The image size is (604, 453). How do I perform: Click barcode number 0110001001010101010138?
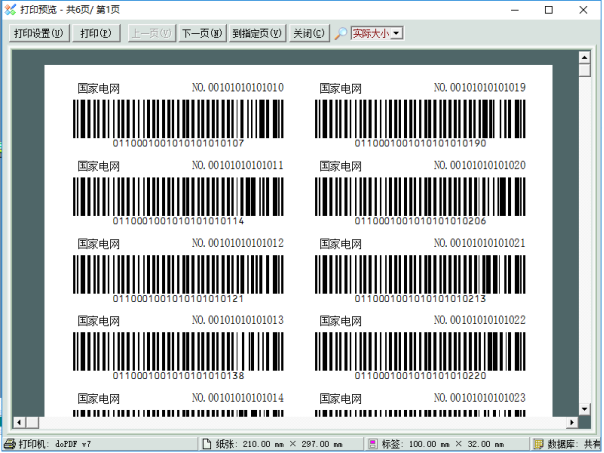click(x=178, y=376)
